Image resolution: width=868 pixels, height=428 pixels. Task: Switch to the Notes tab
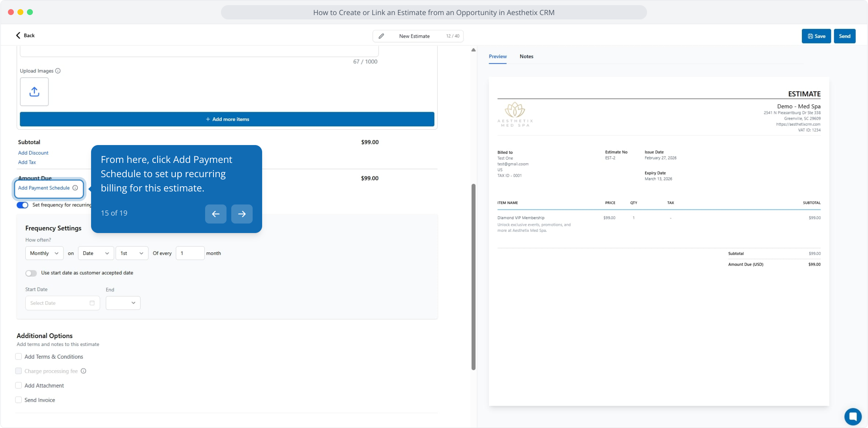(x=526, y=56)
